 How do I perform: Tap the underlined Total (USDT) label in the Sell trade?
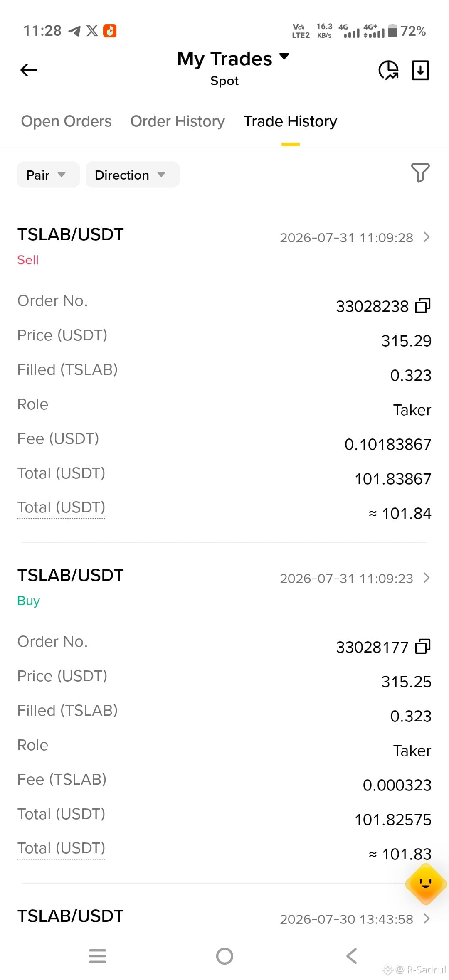pos(61,508)
